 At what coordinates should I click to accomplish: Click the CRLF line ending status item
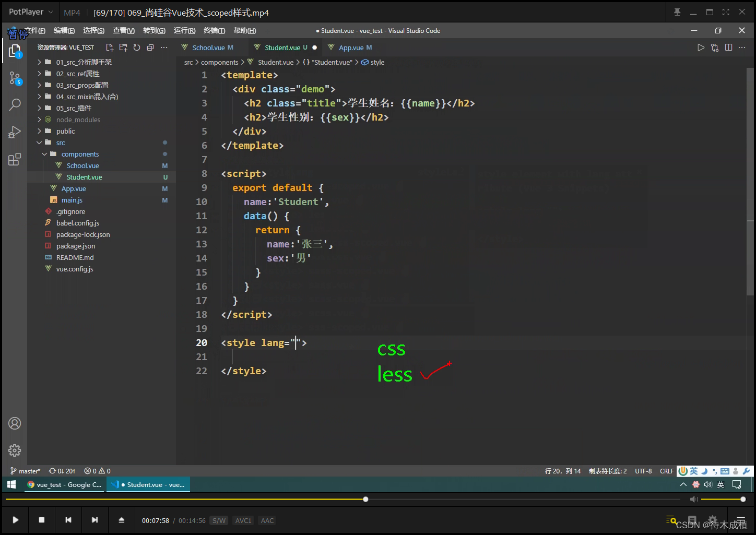tap(667, 471)
